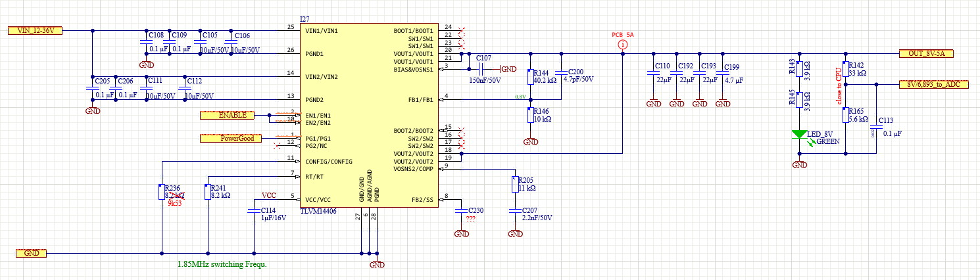Click the yellow GND port at left
The image size is (980, 280).
(32, 253)
